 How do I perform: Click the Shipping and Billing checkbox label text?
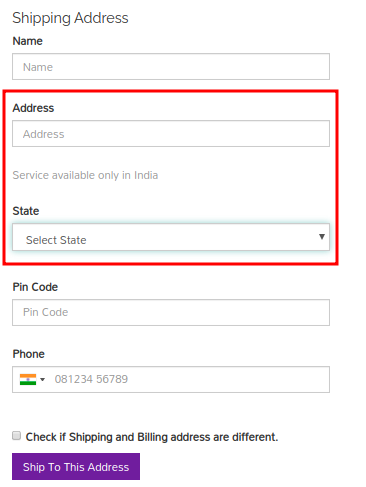pyautogui.click(x=152, y=437)
